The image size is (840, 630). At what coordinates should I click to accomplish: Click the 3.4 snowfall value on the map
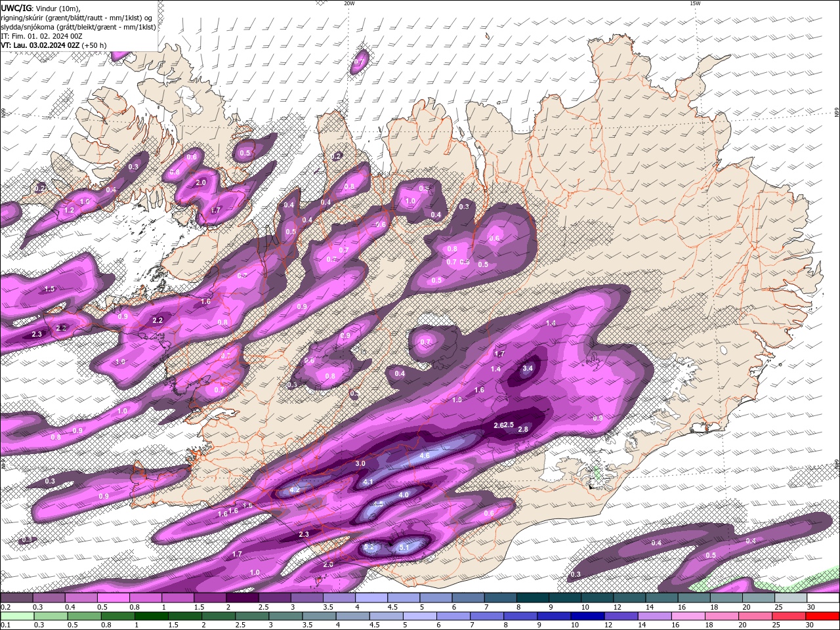click(x=528, y=368)
